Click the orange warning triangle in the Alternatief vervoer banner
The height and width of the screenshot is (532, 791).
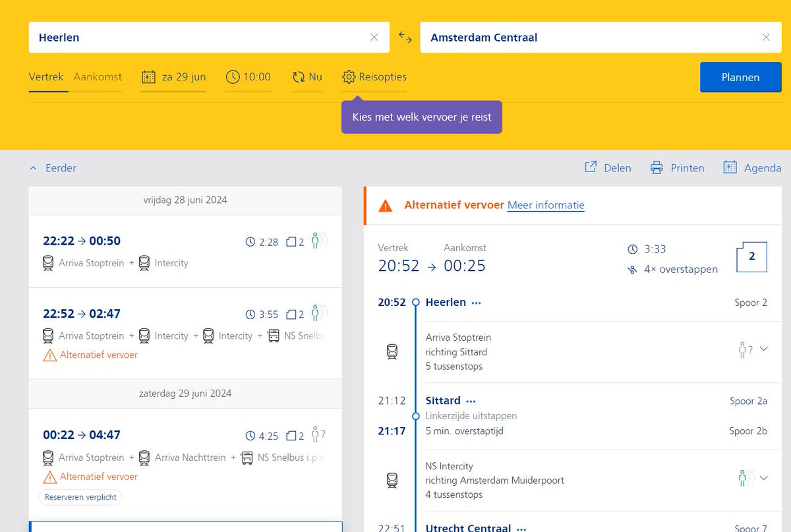[x=386, y=206]
